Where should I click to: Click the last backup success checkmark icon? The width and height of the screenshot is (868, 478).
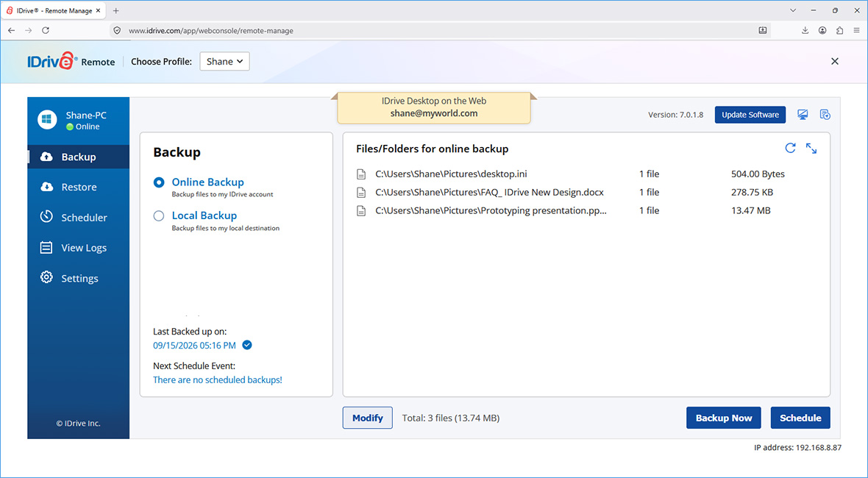tap(247, 345)
